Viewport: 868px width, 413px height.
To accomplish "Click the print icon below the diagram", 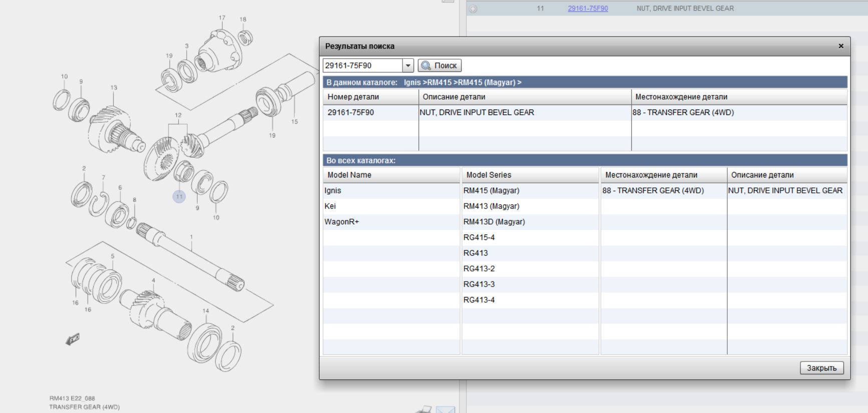I will point(423,409).
